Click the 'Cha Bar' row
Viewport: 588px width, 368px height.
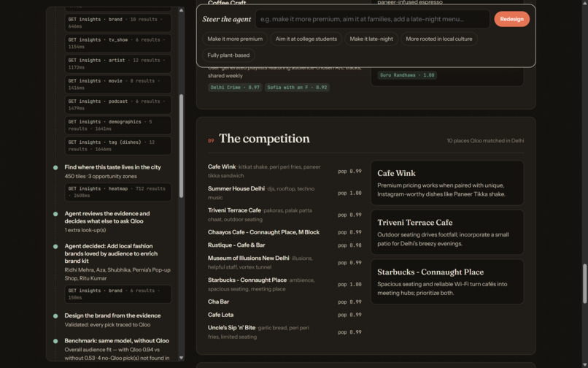[x=285, y=302]
